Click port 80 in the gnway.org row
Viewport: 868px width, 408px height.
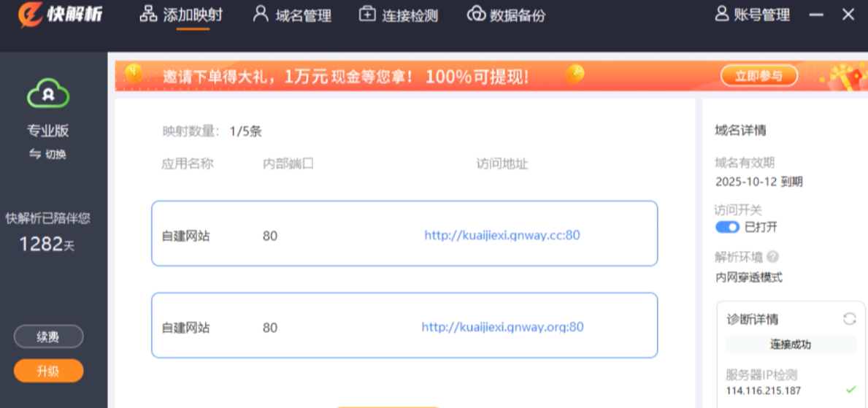click(270, 328)
